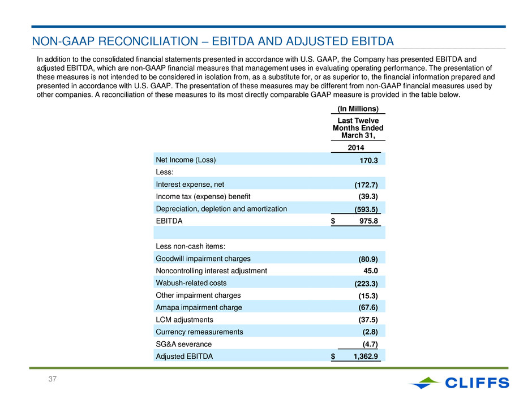
Task: Click the value (15.3)
Action: pos(368,296)
